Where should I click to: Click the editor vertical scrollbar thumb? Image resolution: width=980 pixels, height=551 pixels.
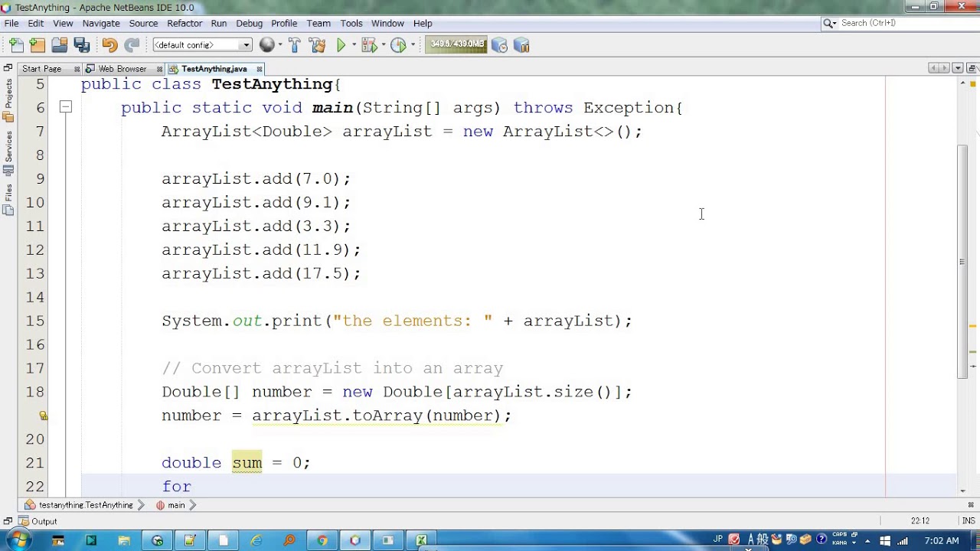[962, 260]
